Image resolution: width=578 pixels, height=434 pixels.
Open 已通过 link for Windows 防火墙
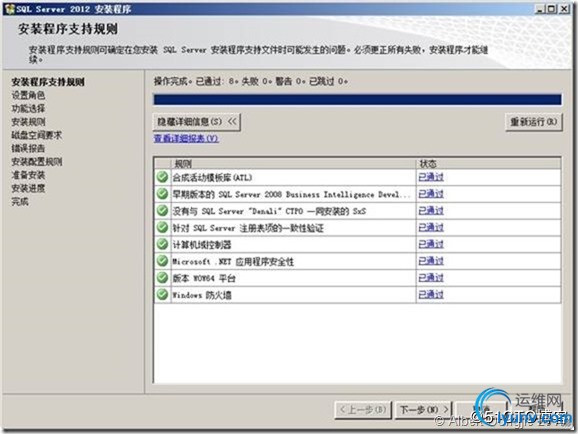431,295
